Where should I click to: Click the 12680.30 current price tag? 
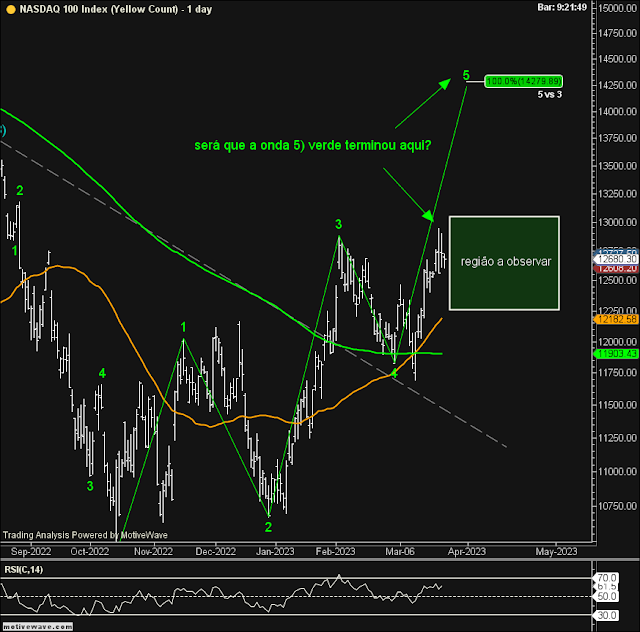coord(616,259)
